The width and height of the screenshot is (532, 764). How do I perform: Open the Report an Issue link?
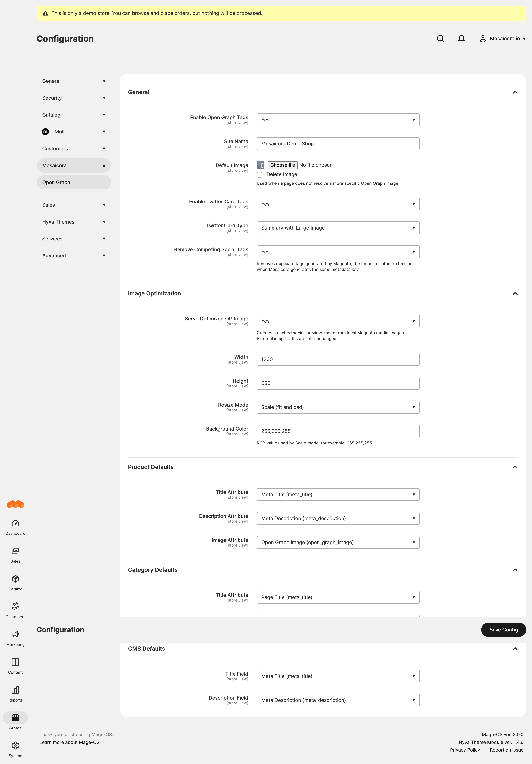point(506,750)
